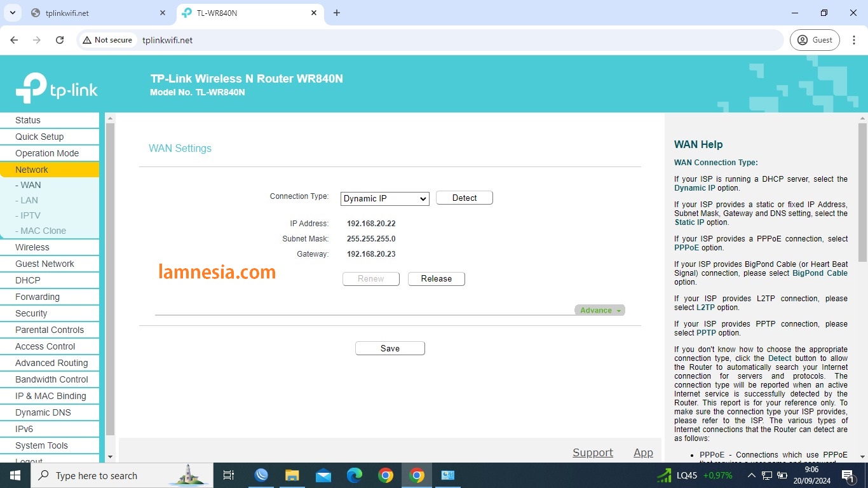Open the Wireless menu in the sidebar
This screenshot has width=868, height=488.
click(x=32, y=247)
